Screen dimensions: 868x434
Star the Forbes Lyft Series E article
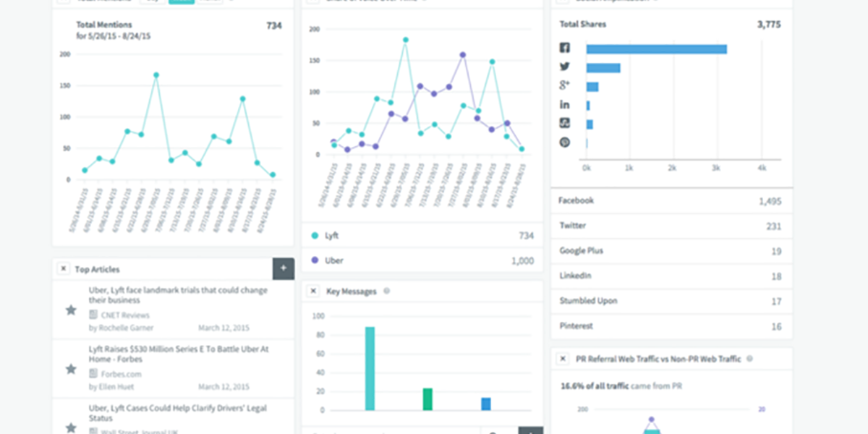click(71, 369)
